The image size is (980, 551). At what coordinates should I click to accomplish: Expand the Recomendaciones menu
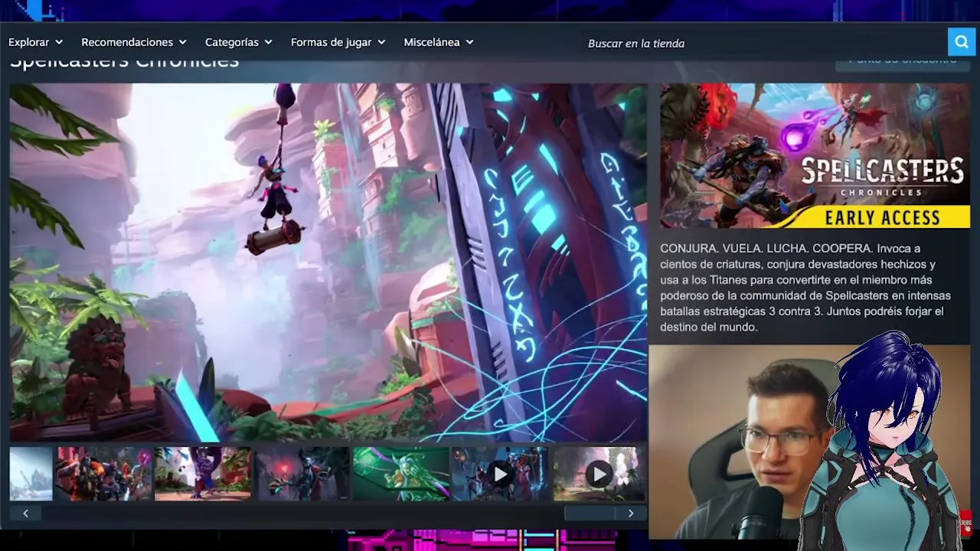pos(134,42)
